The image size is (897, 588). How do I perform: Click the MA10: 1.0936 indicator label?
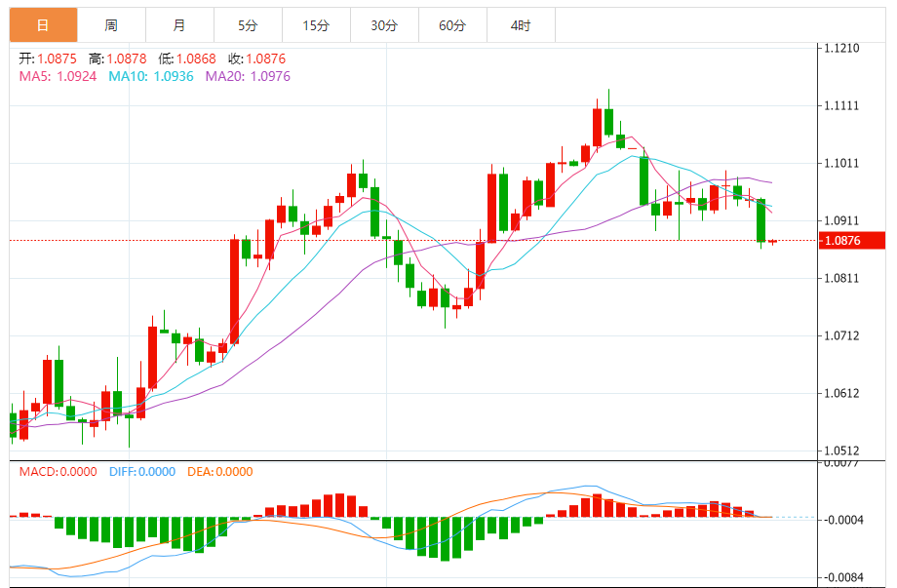click(x=151, y=76)
